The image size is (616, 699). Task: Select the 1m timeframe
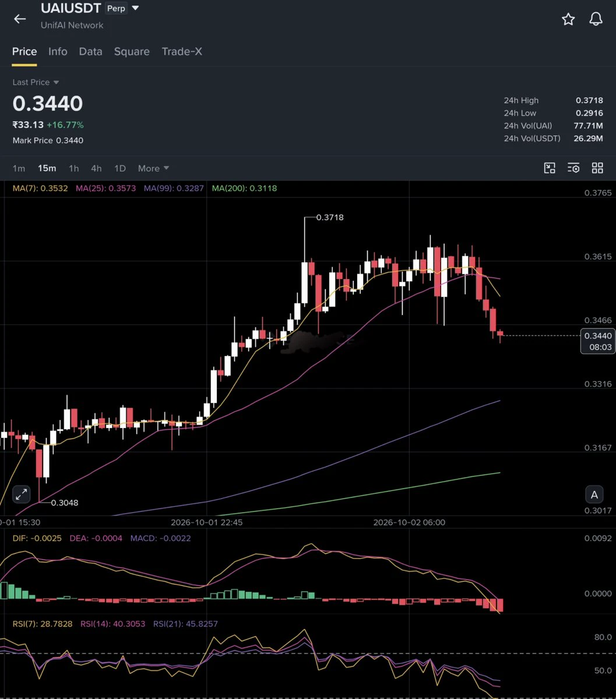19,168
